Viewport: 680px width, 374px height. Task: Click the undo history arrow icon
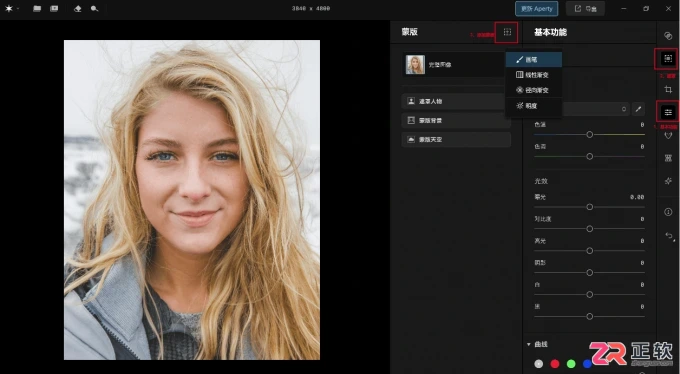pyautogui.click(x=669, y=236)
